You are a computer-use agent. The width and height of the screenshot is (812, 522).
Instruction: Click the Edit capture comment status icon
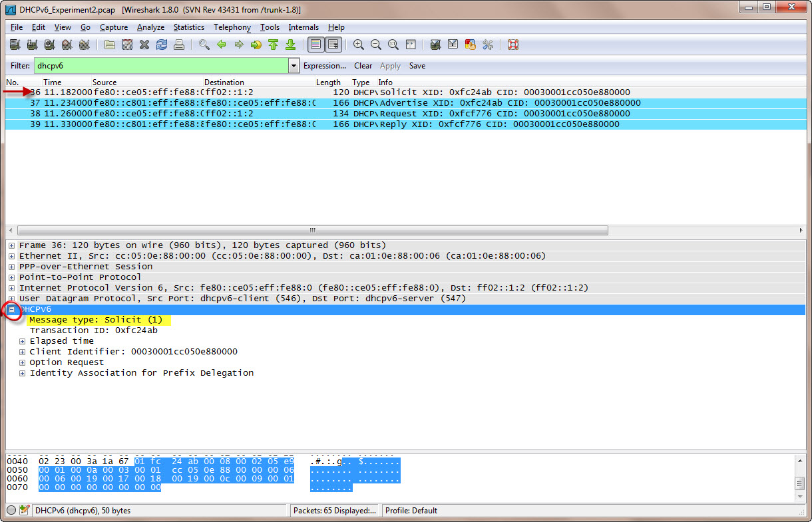pos(25,511)
